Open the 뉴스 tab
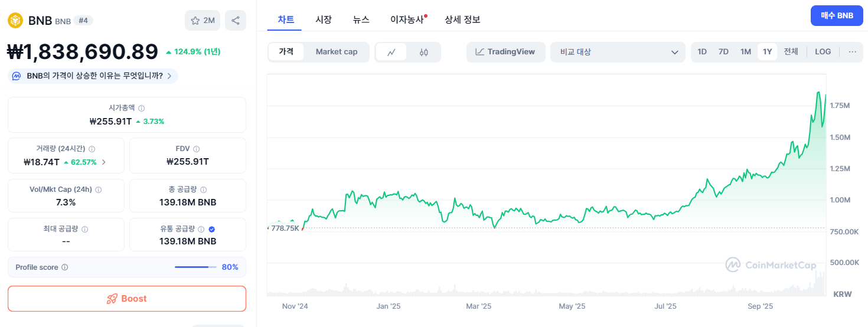Viewport: 868px width, 327px height. pos(361,19)
